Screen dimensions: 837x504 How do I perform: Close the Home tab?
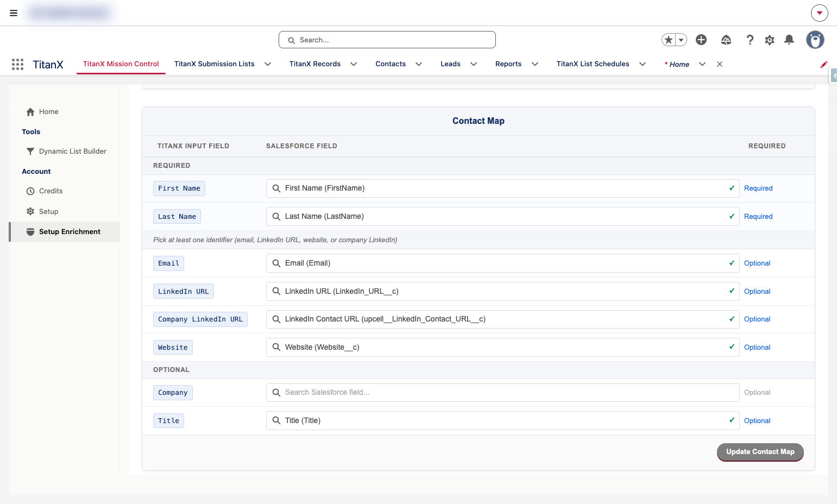click(720, 64)
